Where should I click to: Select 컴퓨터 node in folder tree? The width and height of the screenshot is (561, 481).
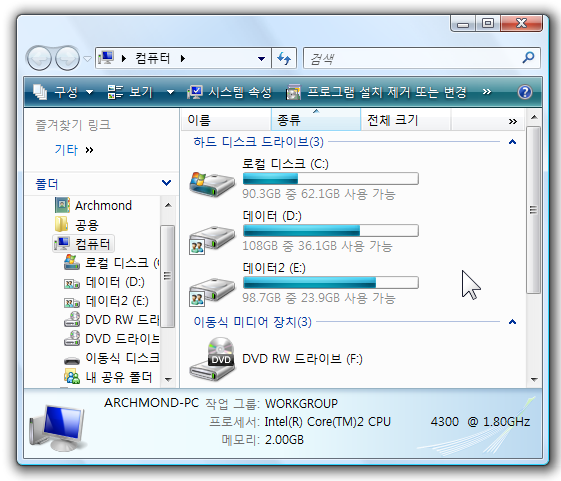click(x=83, y=244)
